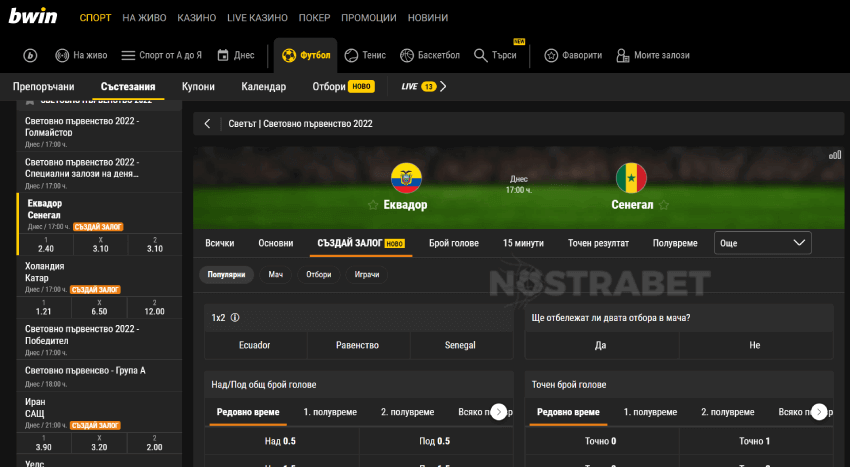
Task: Select the Популярни filter chip
Action: pyautogui.click(x=227, y=274)
